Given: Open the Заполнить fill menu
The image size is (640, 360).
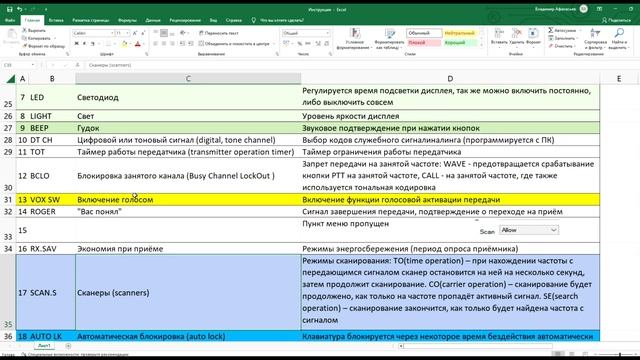Looking at the screenshot, I should coord(562,38).
